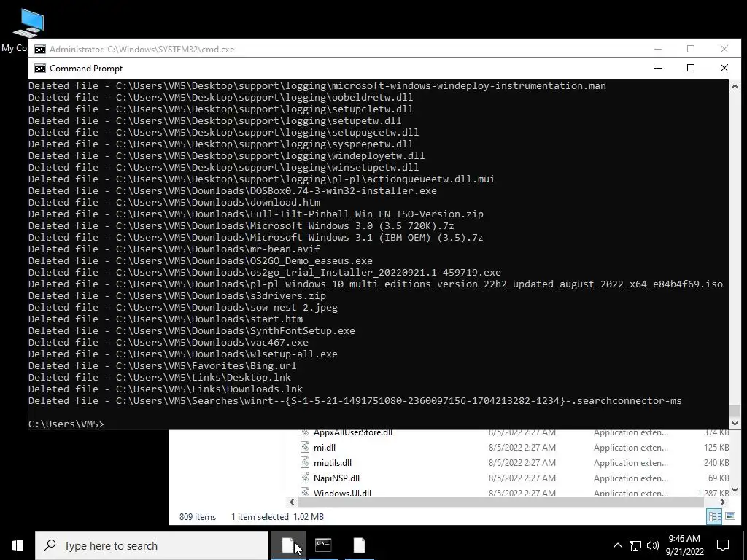
Task: Close the Command Prompt window
Action: coord(724,68)
